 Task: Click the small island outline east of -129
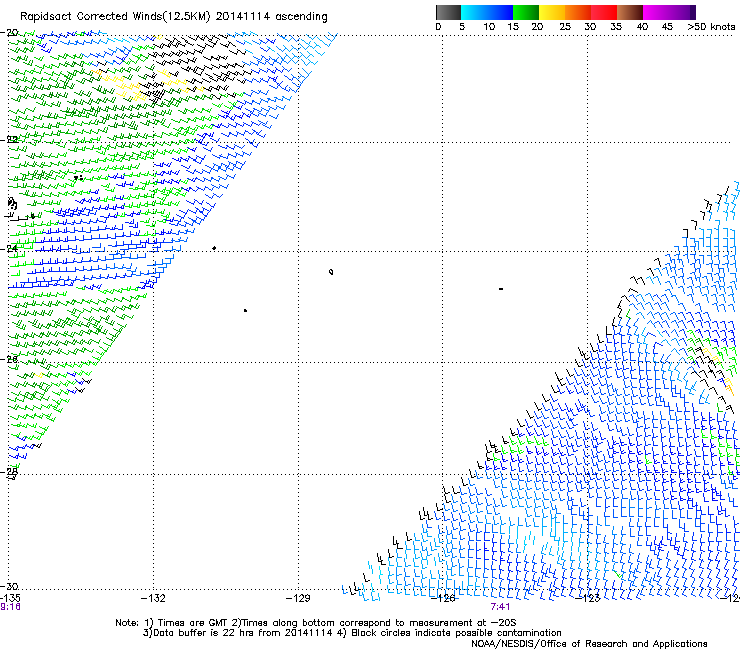coord(331,271)
